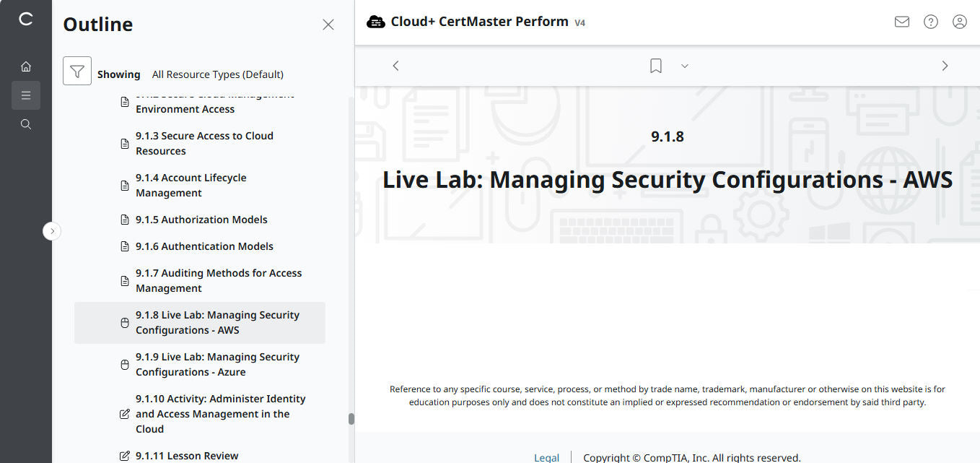
Task: Open the outline menu icon in the sidebar
Action: 26,95
